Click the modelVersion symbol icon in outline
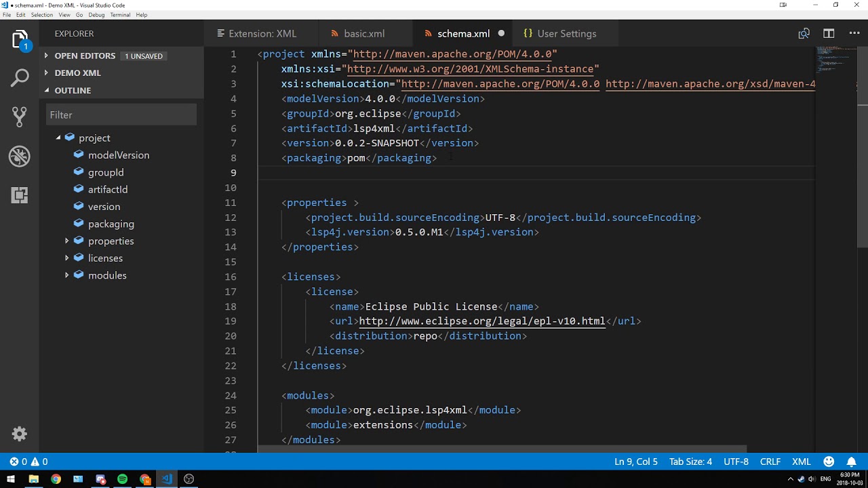This screenshot has height=488, width=868. (79, 155)
